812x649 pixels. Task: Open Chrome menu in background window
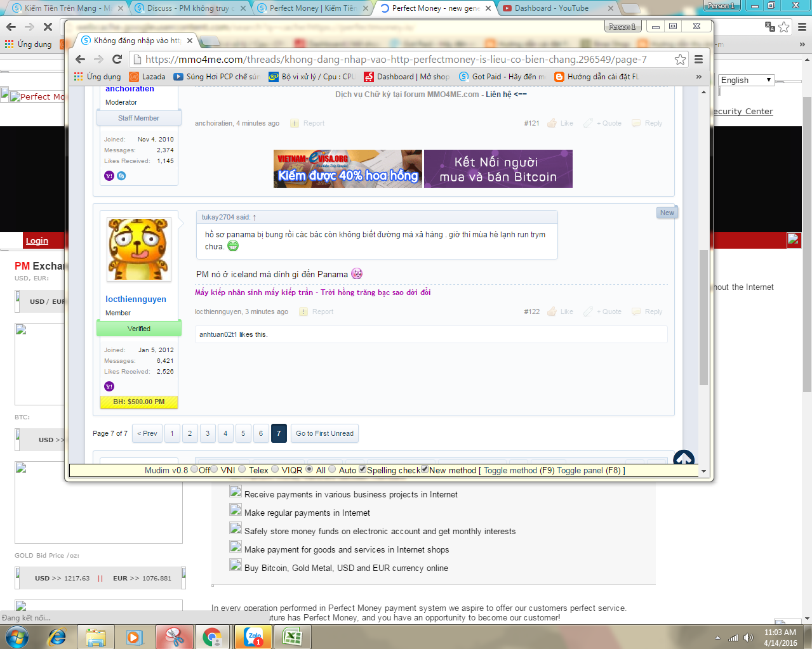pyautogui.click(x=802, y=27)
